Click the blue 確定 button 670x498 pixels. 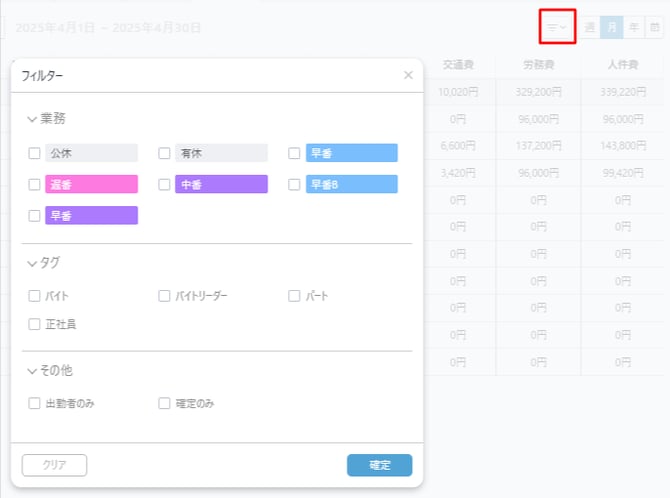379,465
